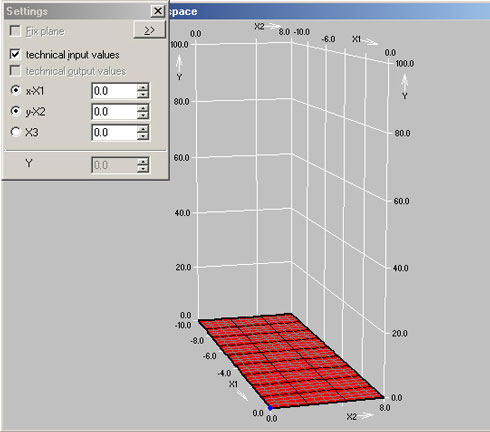The width and height of the screenshot is (490, 432).
Task: Enable the Fix plane checkbox
Action: [15, 31]
